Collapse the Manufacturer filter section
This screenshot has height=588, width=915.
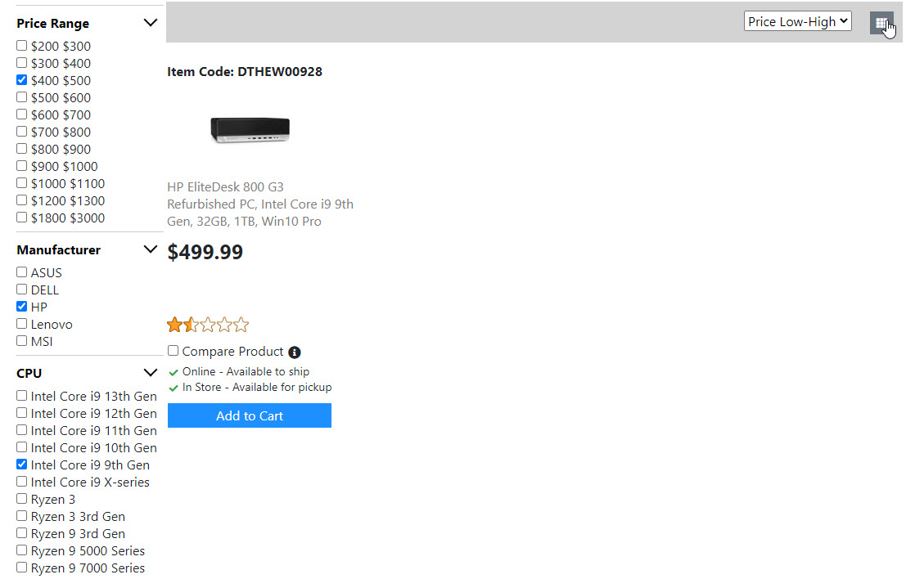[150, 249]
